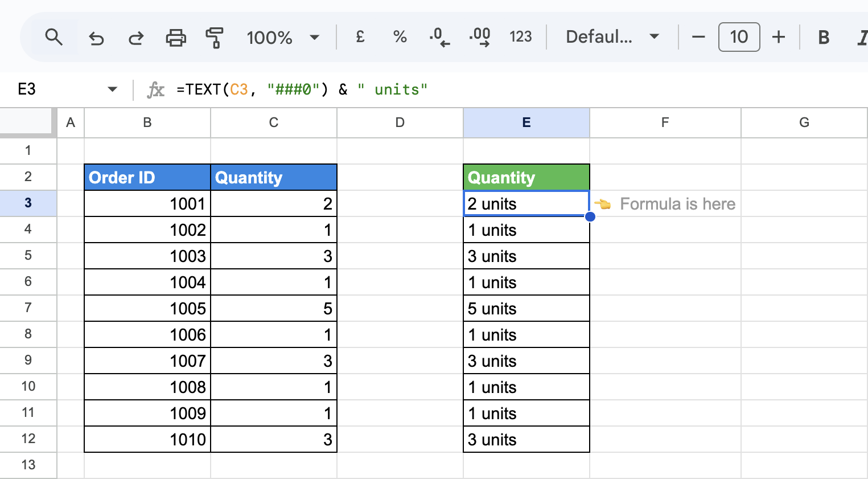
Task: Expand the name box dropdown arrow
Action: pos(112,89)
